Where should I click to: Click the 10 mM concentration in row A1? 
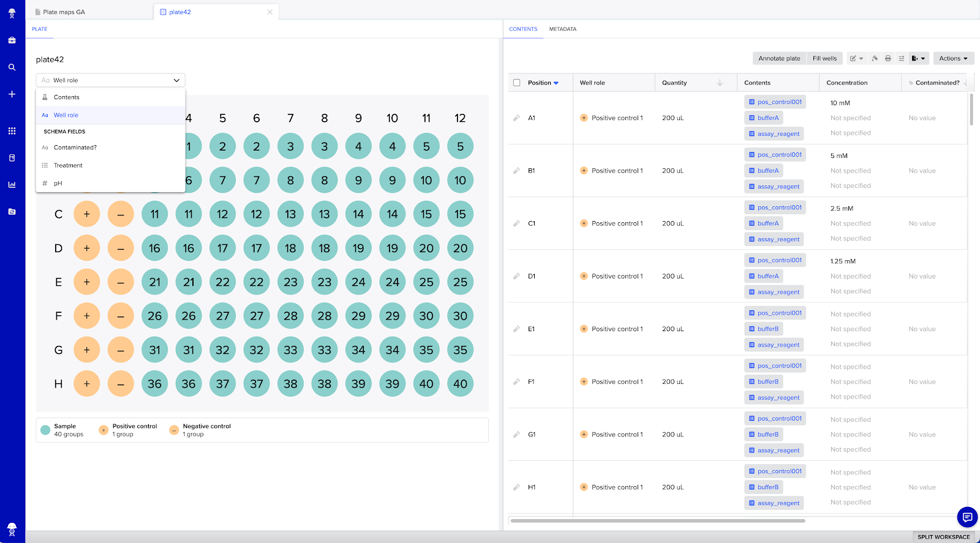[840, 103]
